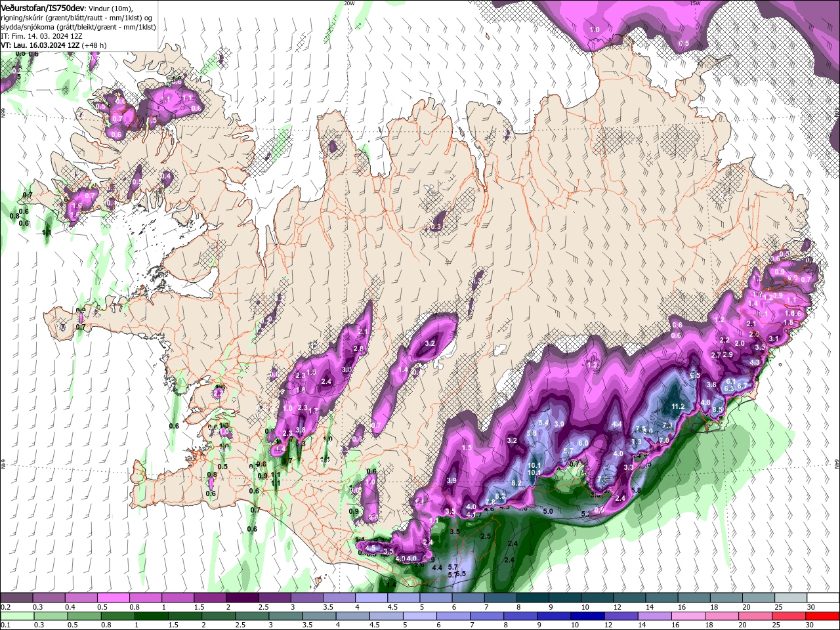Viewport: 840px width, 630px height.
Task: Click the 20W longitude label at top
Action: [350, 3]
